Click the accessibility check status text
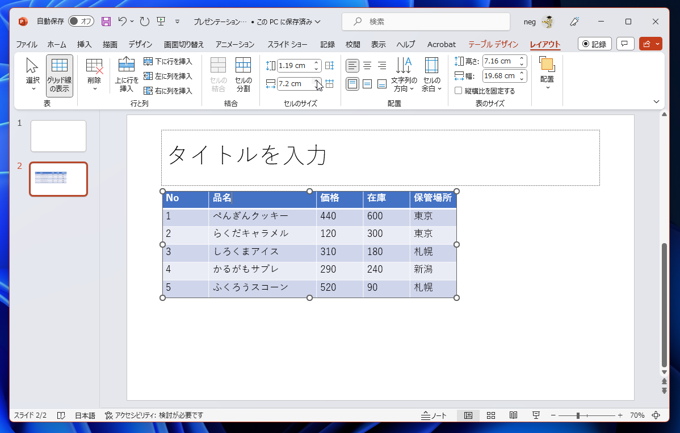 click(x=154, y=415)
